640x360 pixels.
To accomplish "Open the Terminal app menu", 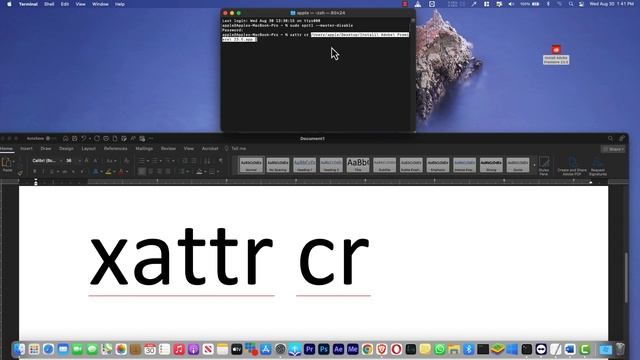I will [x=28, y=4].
